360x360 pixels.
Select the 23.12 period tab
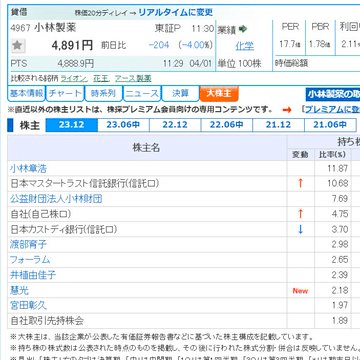[72, 125]
